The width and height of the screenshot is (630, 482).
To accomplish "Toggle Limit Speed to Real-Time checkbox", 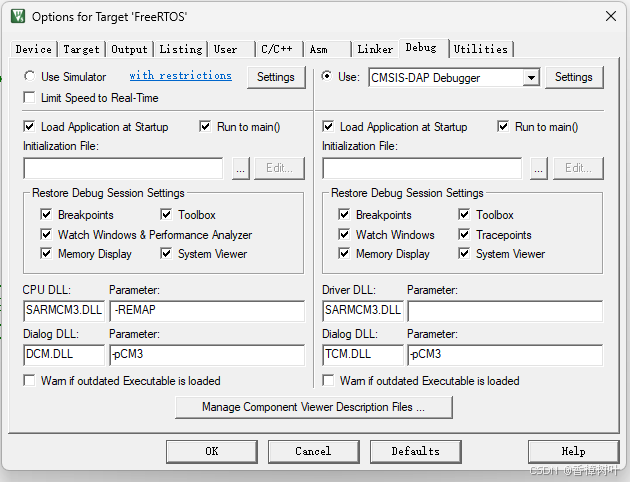I will pos(29,98).
